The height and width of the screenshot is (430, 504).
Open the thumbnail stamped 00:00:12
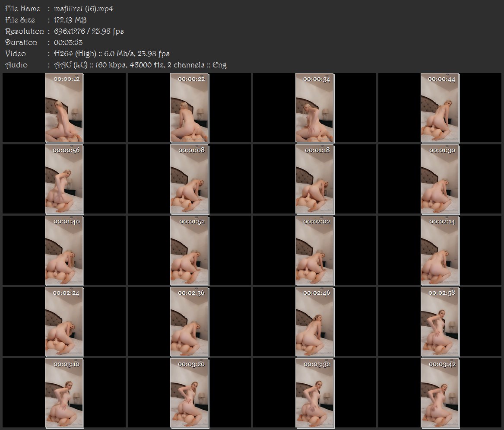[64, 108]
